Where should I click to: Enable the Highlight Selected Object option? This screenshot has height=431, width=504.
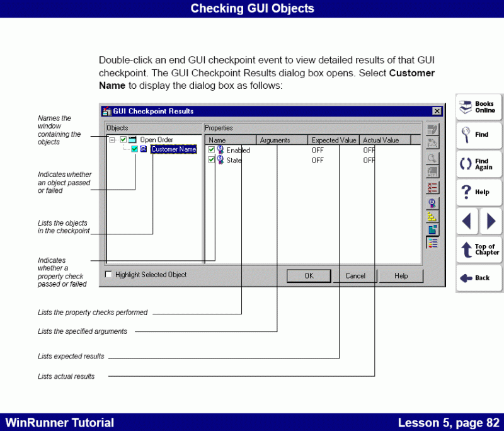108,274
